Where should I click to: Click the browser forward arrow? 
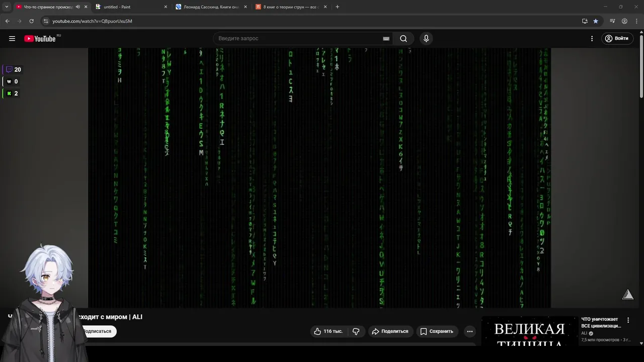19,21
